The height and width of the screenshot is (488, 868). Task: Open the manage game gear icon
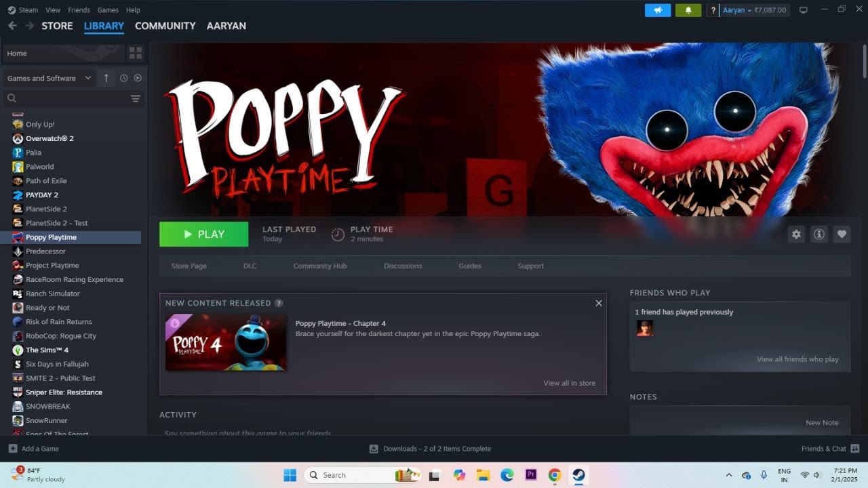point(796,234)
